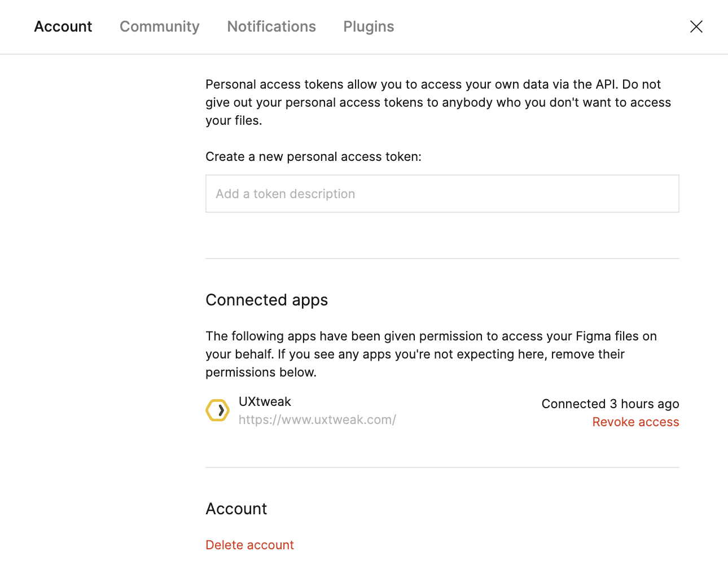Open the Plugins tab

click(369, 27)
